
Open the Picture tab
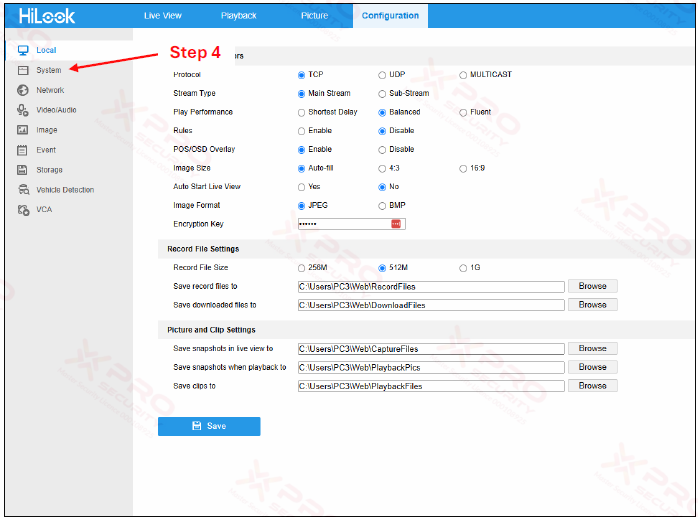coord(313,16)
